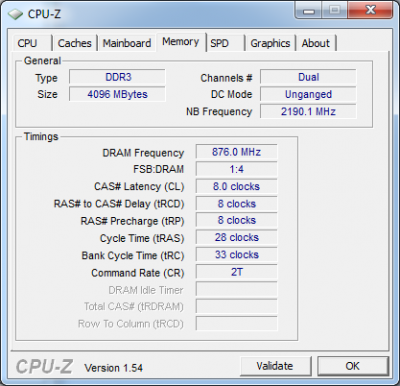Go to the Mainboard tab
The image size is (400, 386).
pos(127,43)
